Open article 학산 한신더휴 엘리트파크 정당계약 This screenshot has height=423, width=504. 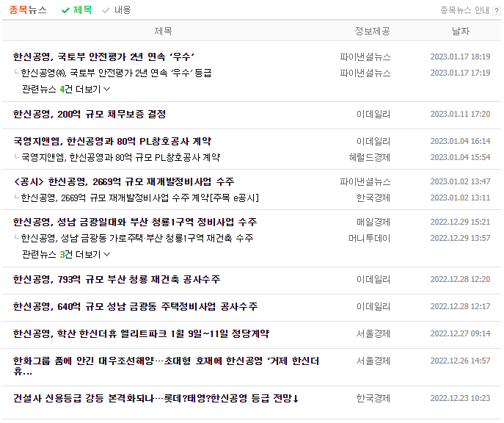[x=141, y=333]
